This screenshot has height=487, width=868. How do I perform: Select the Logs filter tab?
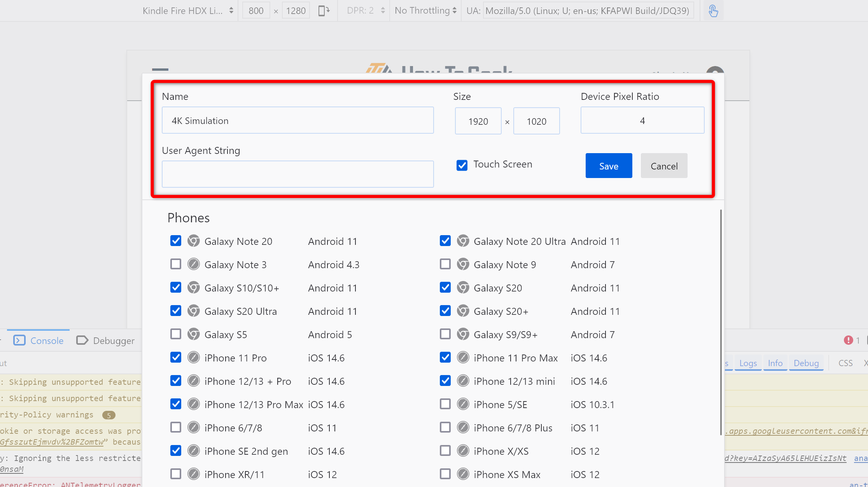coord(748,363)
